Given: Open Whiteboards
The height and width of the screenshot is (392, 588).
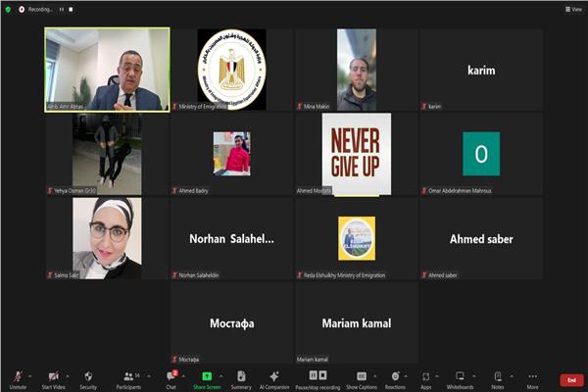Looking at the screenshot, I should click(x=460, y=379).
